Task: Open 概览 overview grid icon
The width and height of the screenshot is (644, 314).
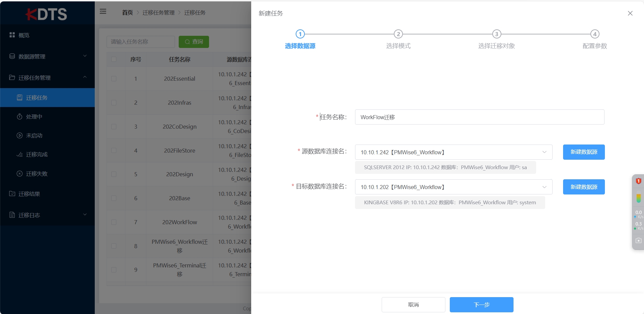Action: (12, 35)
